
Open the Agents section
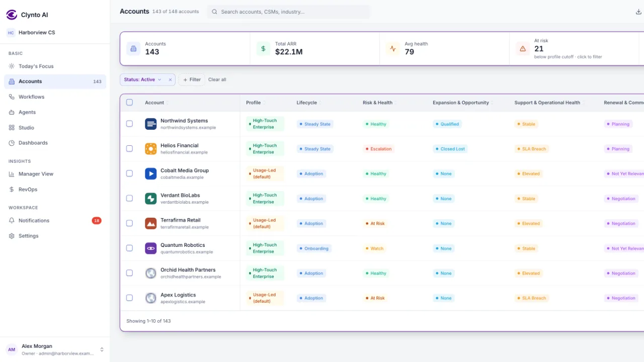coord(55,113)
